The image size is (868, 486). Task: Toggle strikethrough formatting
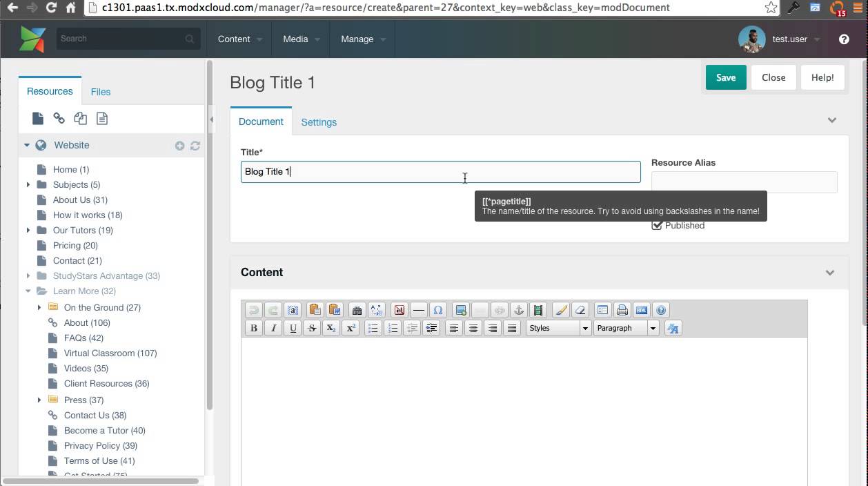click(312, 328)
